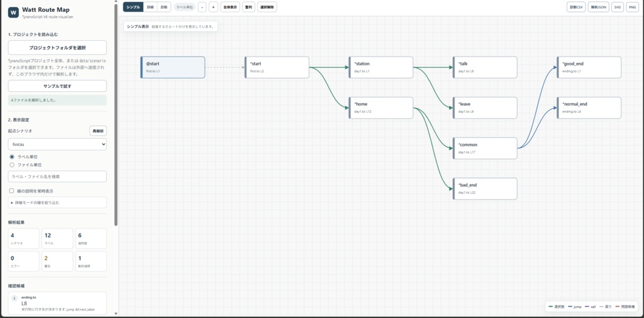
Task: Click the ラベル count card showing 12
Action: (57, 239)
